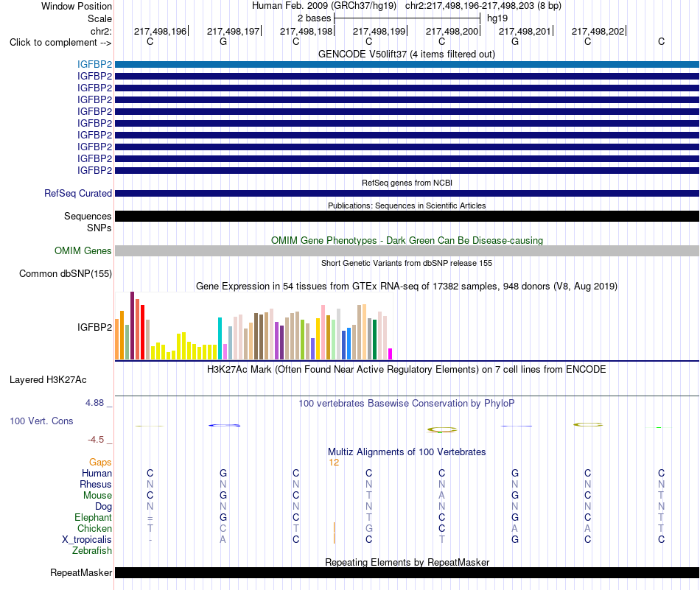Open the 'H3K27Ac Mark' ENCODE track title
The height and width of the screenshot is (590, 700).
407,370
